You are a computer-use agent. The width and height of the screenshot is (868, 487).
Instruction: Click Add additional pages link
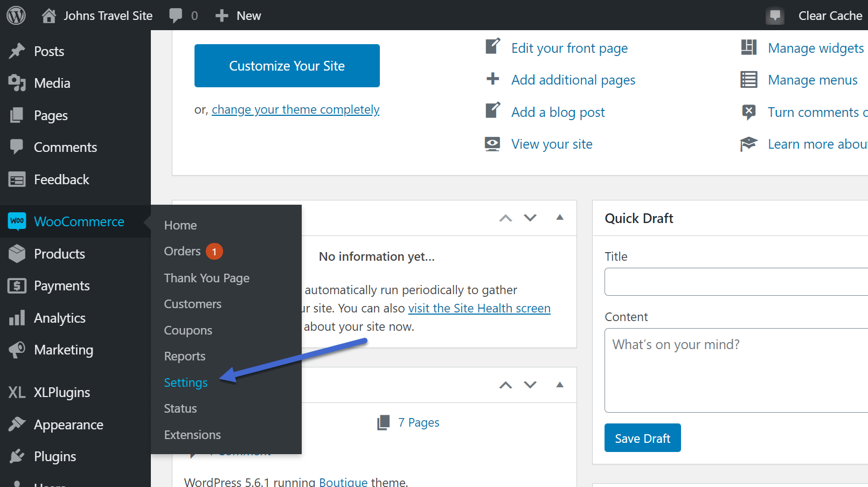pyautogui.click(x=573, y=80)
